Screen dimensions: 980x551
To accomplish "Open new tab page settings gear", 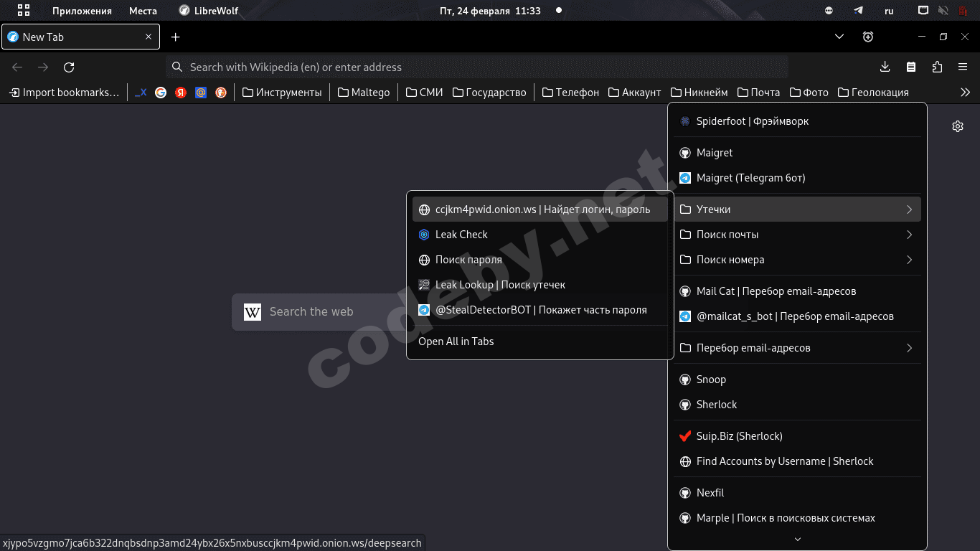I will 957,126.
